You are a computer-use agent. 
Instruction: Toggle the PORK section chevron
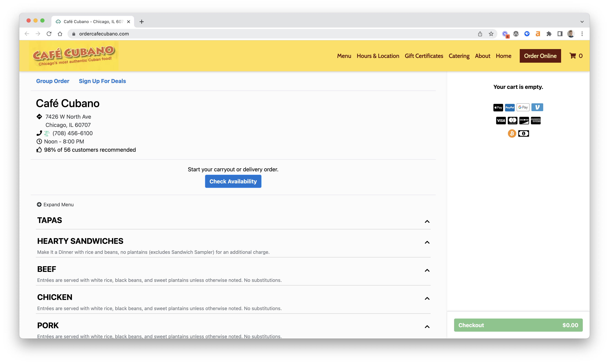pyautogui.click(x=427, y=327)
